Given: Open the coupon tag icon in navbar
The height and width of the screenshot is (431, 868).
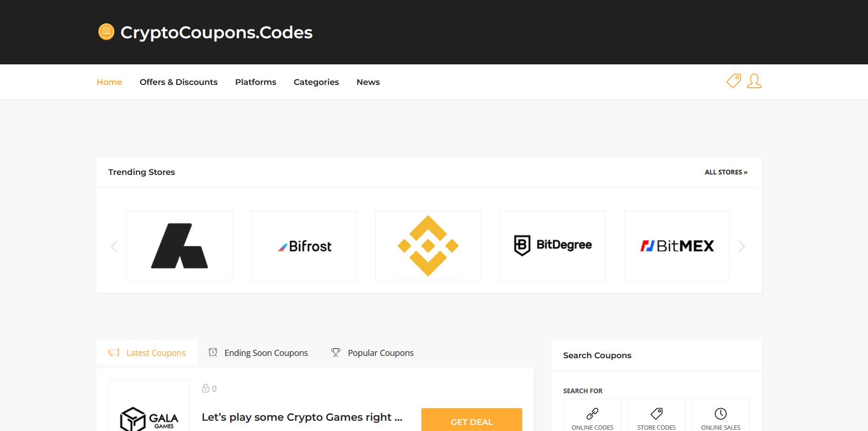Looking at the screenshot, I should (x=734, y=81).
